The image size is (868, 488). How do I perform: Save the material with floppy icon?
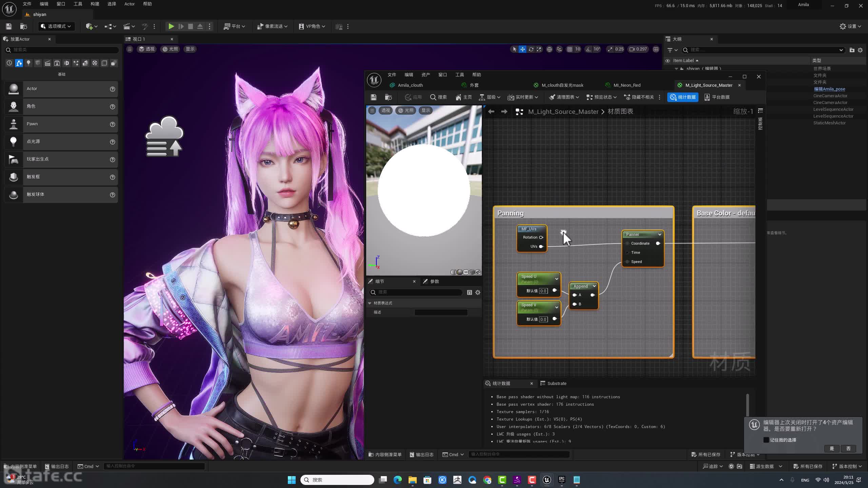click(x=374, y=97)
